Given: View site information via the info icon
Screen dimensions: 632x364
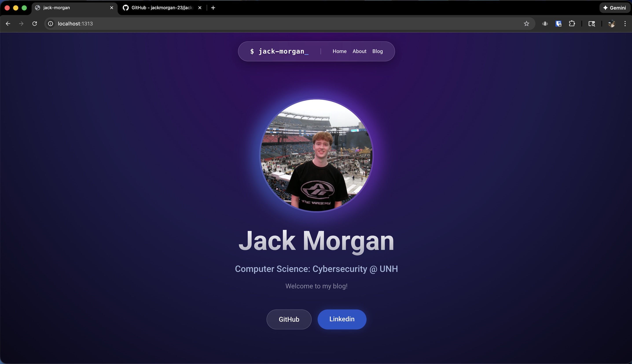Looking at the screenshot, I should [x=51, y=24].
